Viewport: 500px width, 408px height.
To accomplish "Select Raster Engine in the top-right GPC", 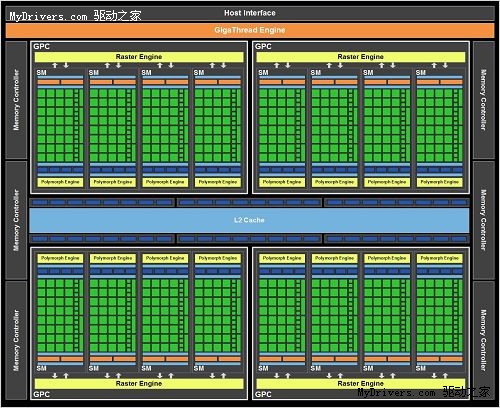I will coord(361,57).
